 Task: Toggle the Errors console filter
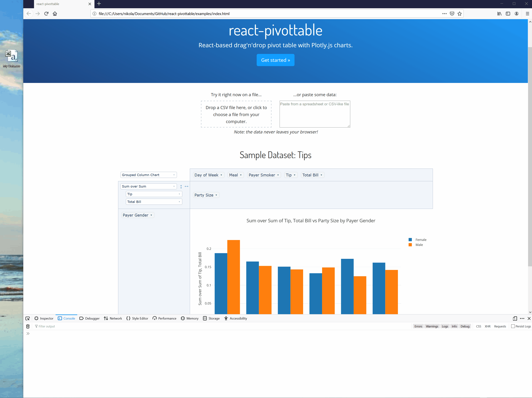(418, 326)
